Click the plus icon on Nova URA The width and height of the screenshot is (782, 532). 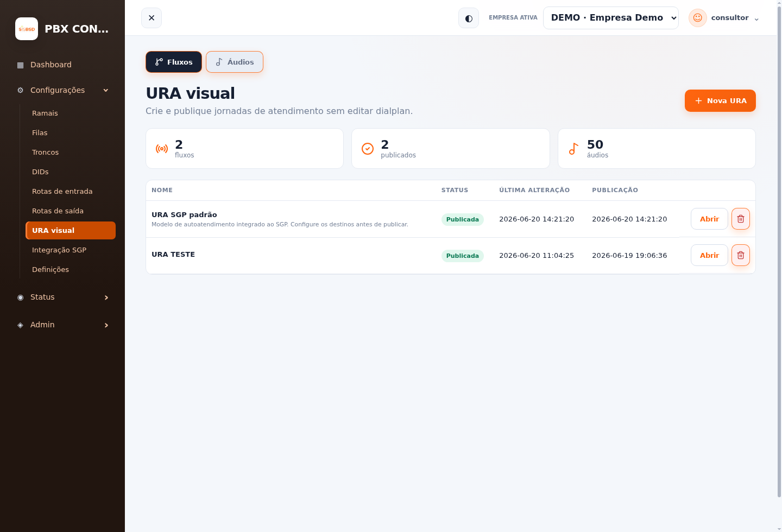[698, 100]
